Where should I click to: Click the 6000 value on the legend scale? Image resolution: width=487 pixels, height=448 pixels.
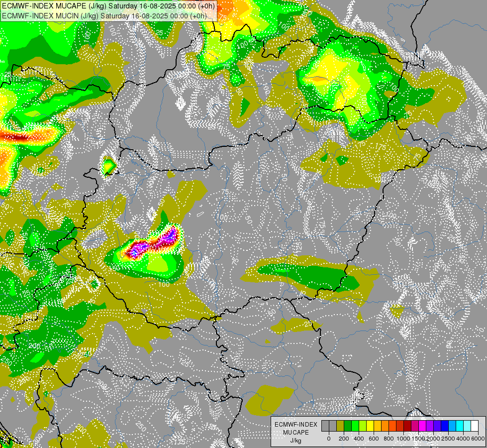(479, 439)
